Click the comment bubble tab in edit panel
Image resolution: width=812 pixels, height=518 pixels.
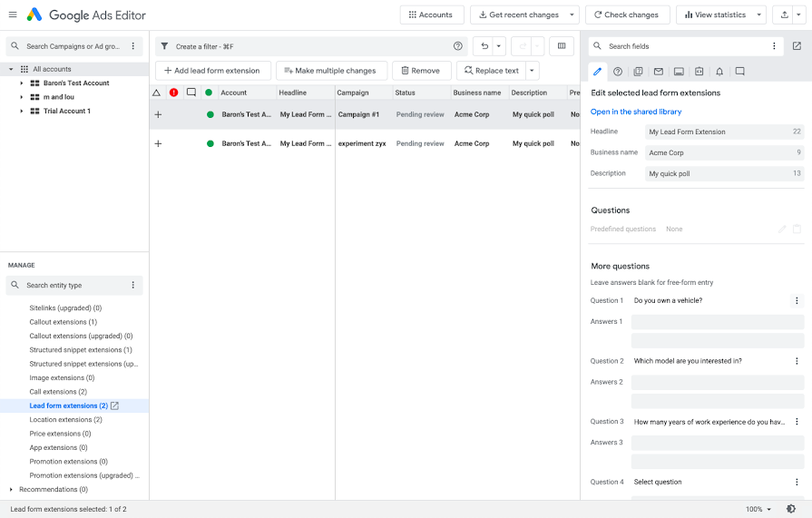point(740,72)
